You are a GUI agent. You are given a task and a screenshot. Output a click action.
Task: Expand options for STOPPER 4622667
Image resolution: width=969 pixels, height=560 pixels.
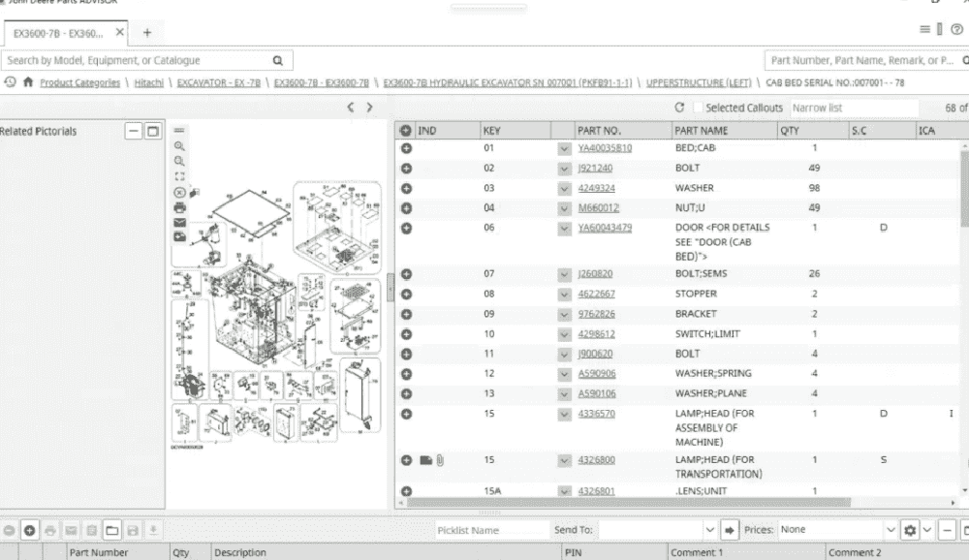564,295
